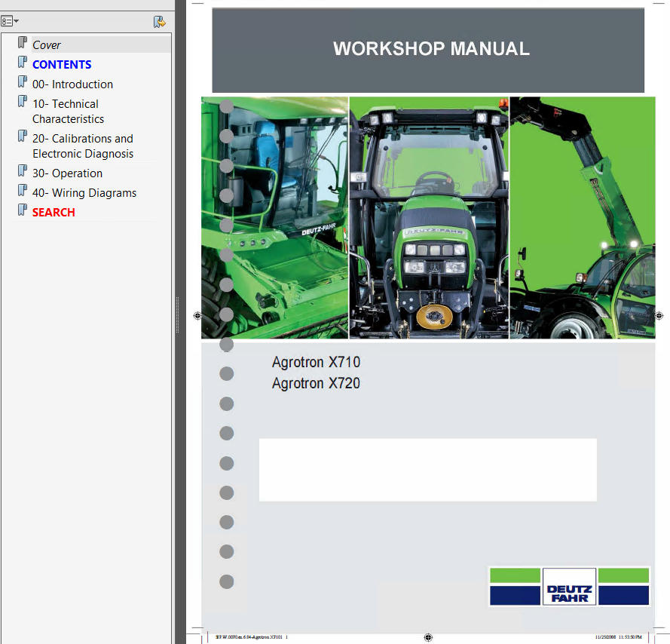
Task: Click the Agrotron X710 model text
Action: (317, 362)
